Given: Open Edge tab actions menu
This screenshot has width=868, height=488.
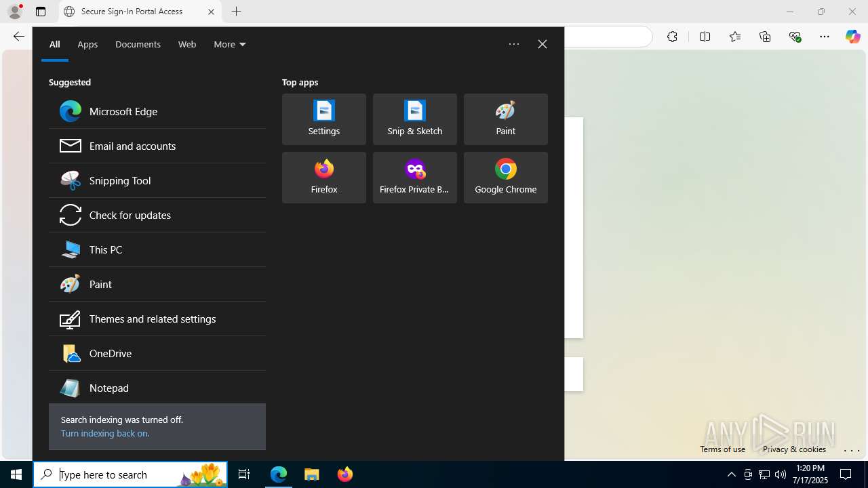Looking at the screenshot, I should coord(41,12).
